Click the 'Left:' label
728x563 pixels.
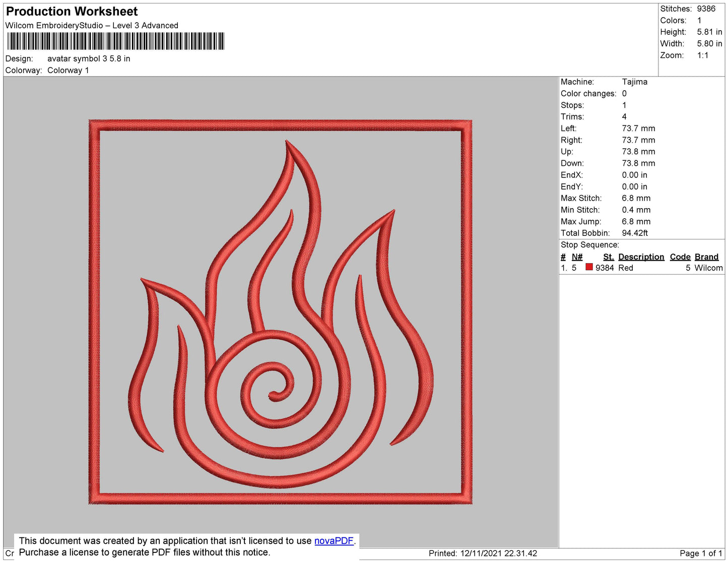[x=569, y=129]
